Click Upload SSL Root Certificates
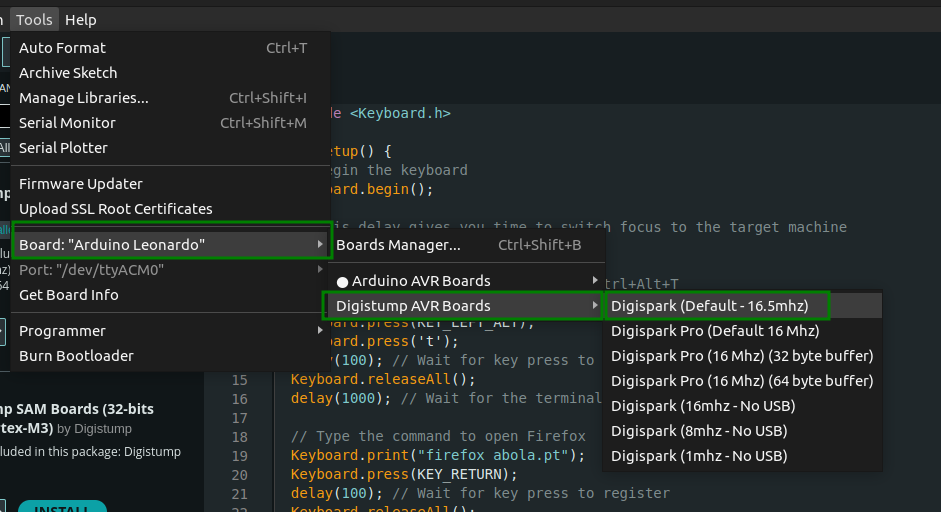941x512 pixels. (x=115, y=209)
